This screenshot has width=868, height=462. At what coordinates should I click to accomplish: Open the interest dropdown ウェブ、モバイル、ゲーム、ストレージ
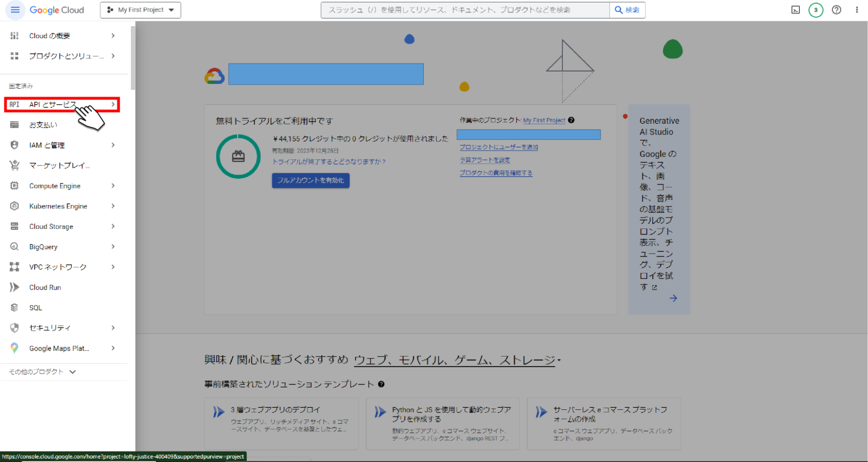pos(457,360)
